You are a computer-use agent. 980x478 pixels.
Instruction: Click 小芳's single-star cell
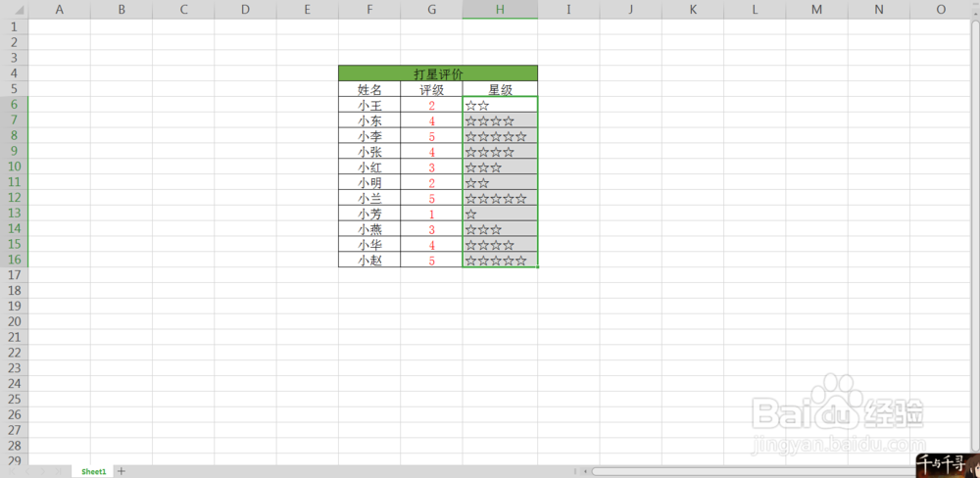point(501,214)
